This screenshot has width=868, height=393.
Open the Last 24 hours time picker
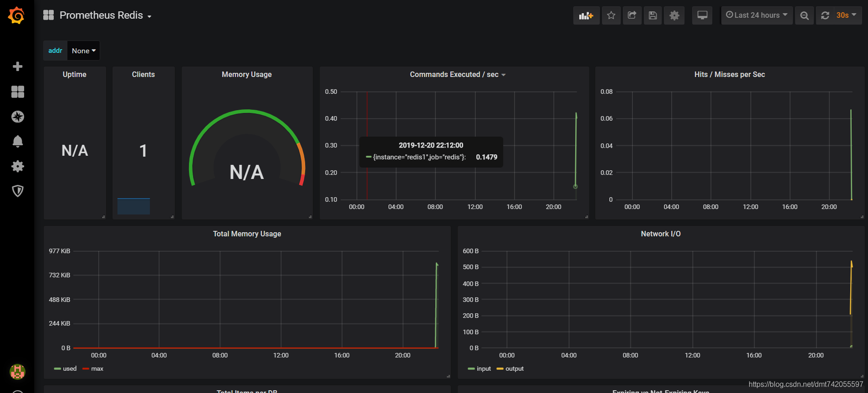757,15
